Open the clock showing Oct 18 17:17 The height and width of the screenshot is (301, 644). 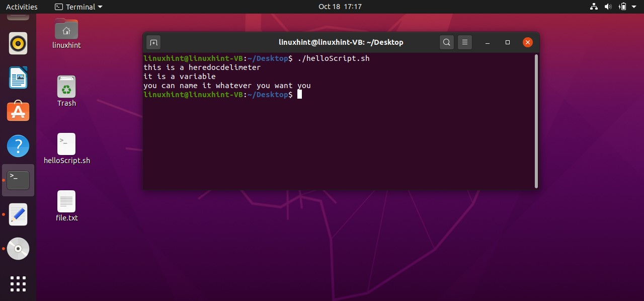[x=340, y=7]
